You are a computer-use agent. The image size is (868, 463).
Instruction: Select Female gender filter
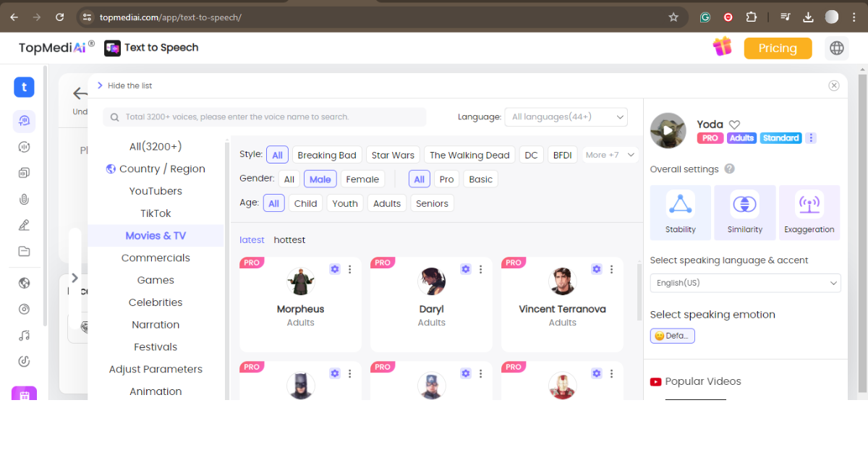tap(362, 179)
